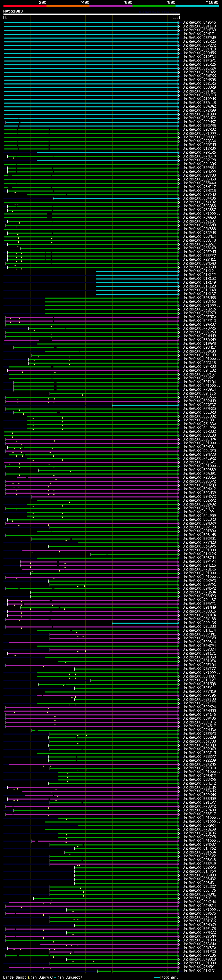Select hit label UniRef100_B9F5Y1

(199, 60)
